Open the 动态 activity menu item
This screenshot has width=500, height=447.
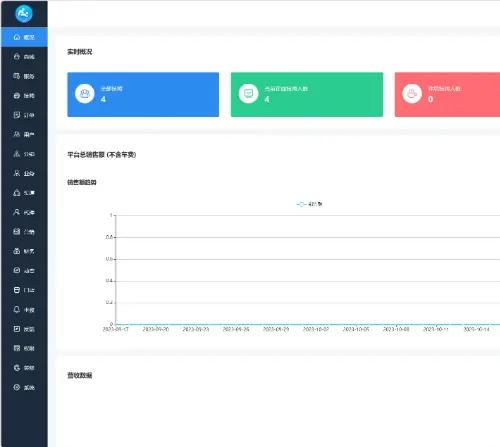[24, 270]
